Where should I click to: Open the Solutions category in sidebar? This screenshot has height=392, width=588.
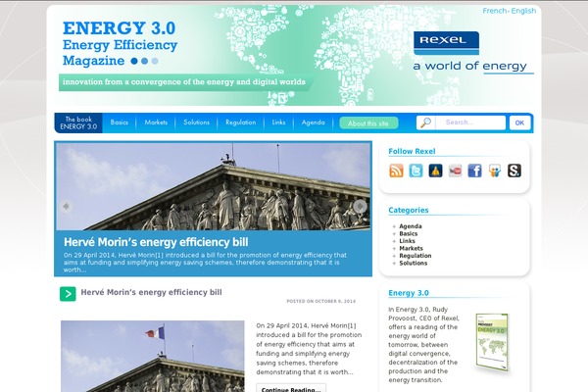click(x=413, y=263)
